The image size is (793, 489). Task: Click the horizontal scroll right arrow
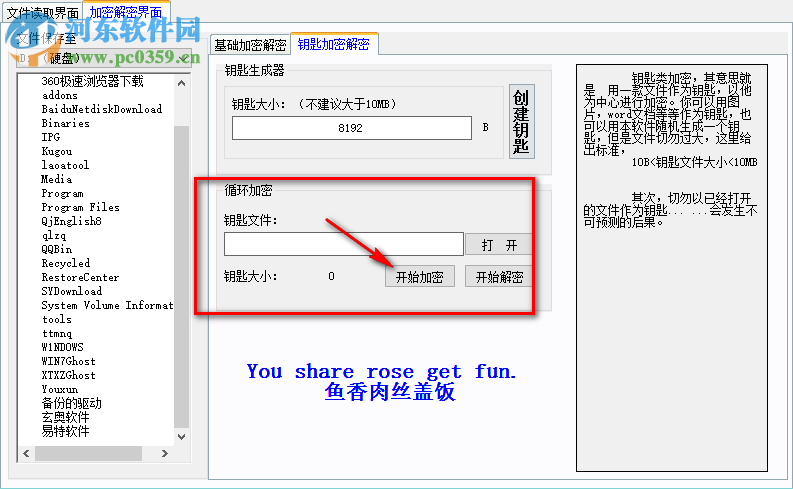(164, 454)
